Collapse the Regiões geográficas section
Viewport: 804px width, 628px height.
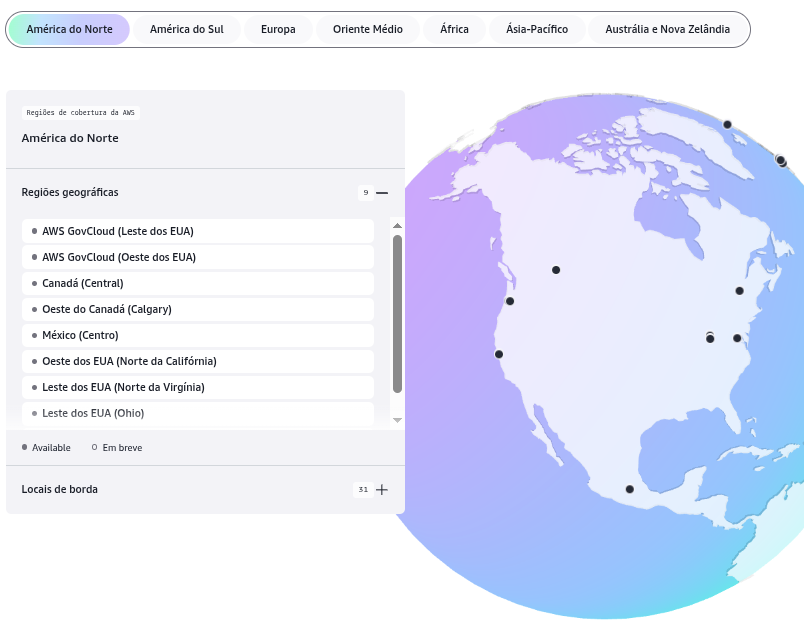381,192
